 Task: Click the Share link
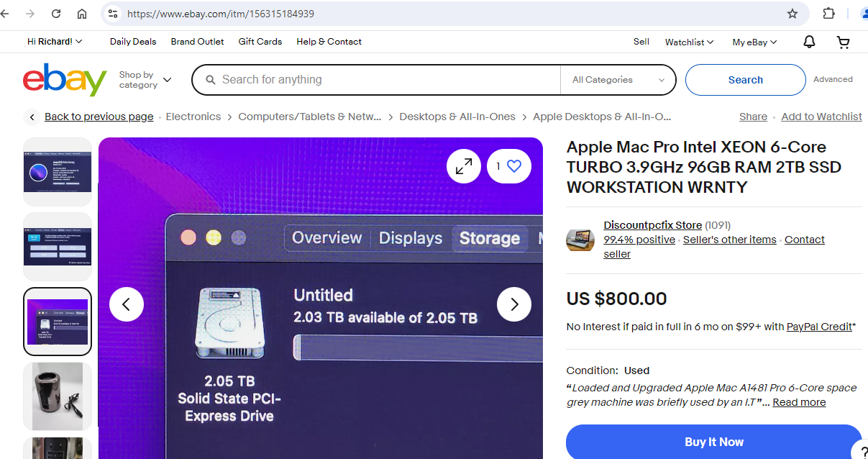(x=753, y=117)
